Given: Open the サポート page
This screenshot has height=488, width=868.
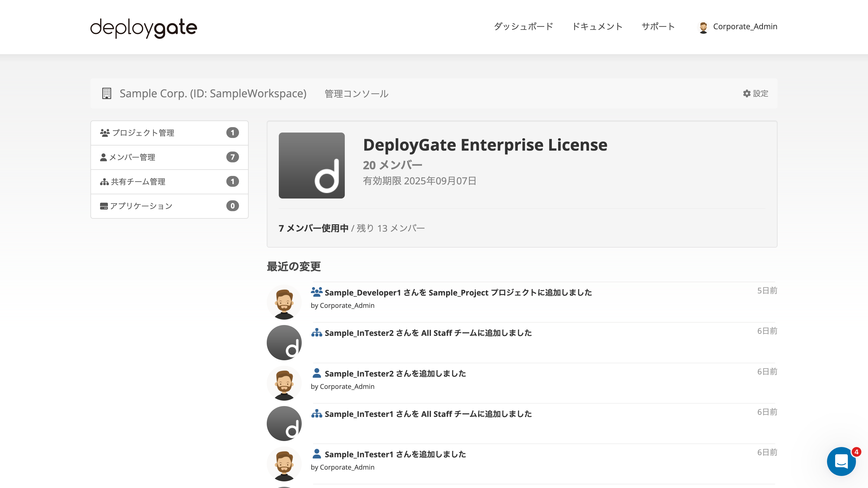Looking at the screenshot, I should (x=658, y=27).
